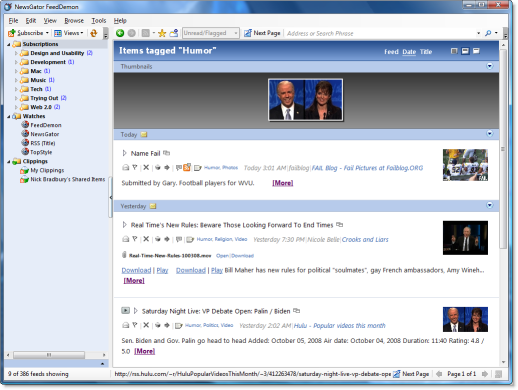Image resolution: width=518 pixels, height=390 pixels.
Task: Collapse the Thumbnails section
Action: [489, 66]
